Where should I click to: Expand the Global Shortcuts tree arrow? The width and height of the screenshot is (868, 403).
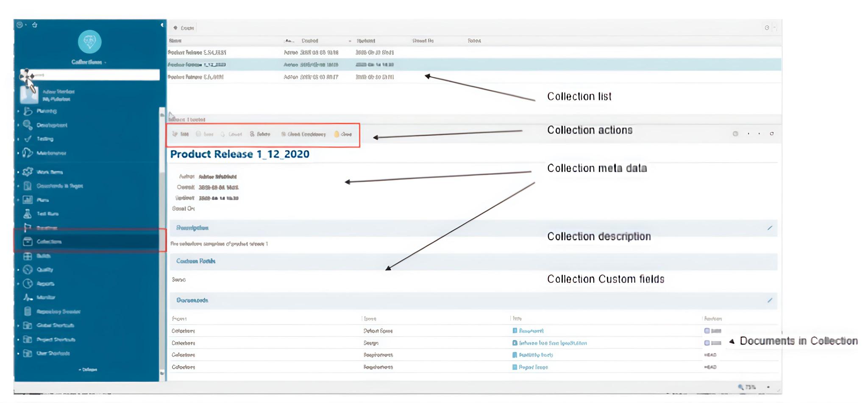click(x=18, y=325)
